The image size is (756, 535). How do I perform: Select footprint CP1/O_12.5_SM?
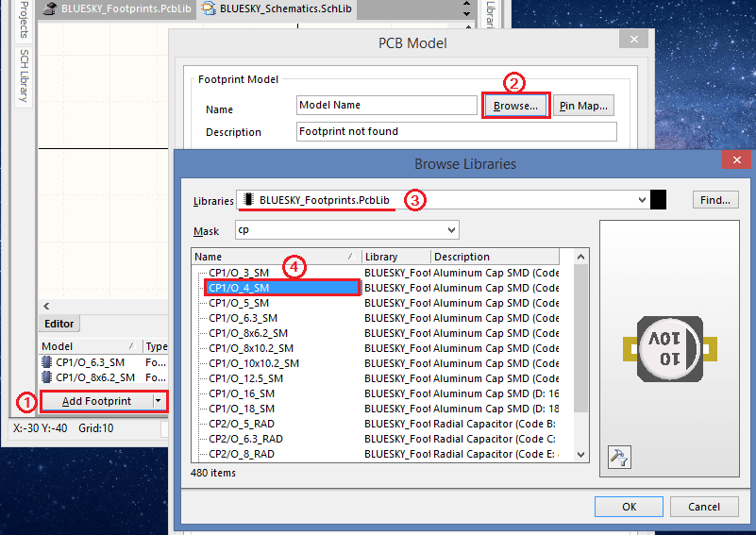click(245, 378)
